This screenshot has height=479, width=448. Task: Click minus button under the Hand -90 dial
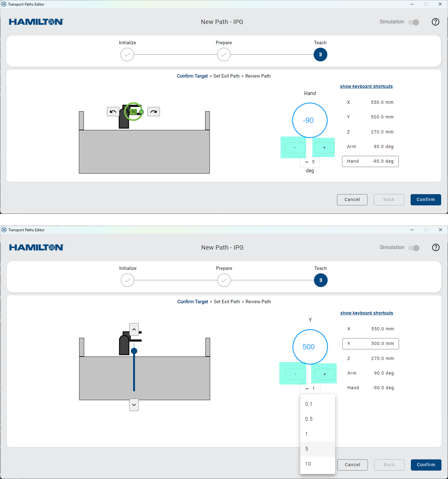click(295, 148)
